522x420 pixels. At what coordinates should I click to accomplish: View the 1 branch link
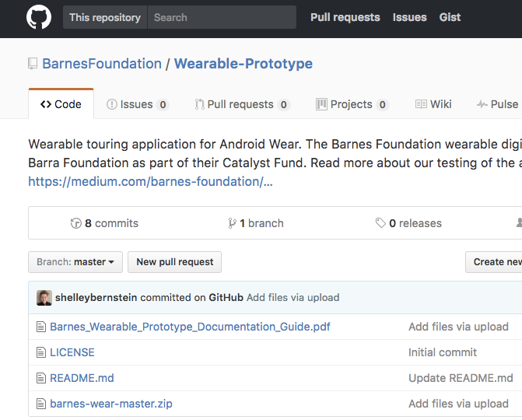coord(256,223)
